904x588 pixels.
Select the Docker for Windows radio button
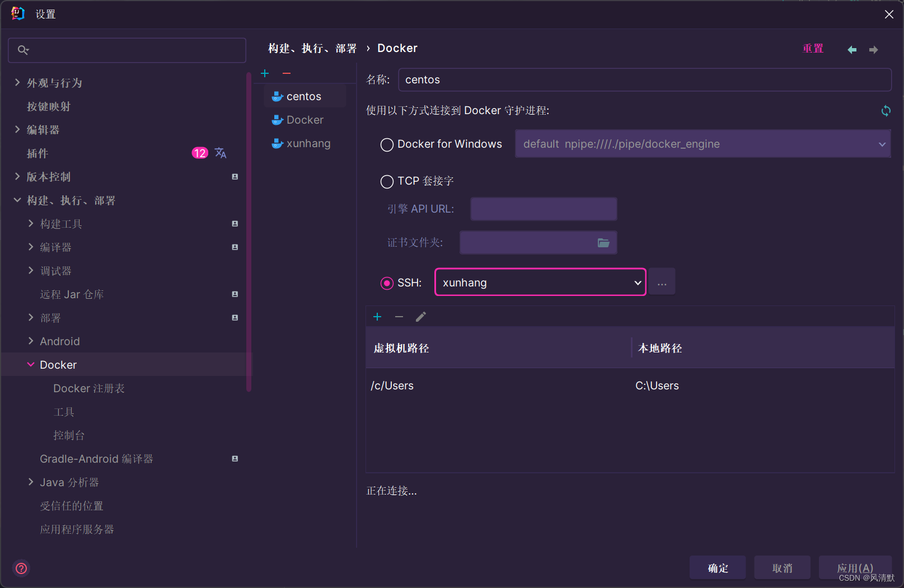click(386, 144)
